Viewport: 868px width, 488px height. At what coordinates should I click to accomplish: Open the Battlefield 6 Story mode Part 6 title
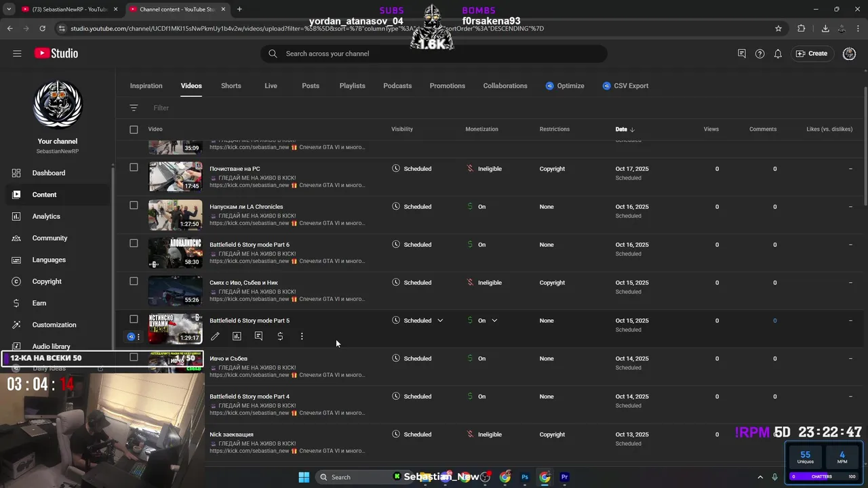tap(250, 245)
